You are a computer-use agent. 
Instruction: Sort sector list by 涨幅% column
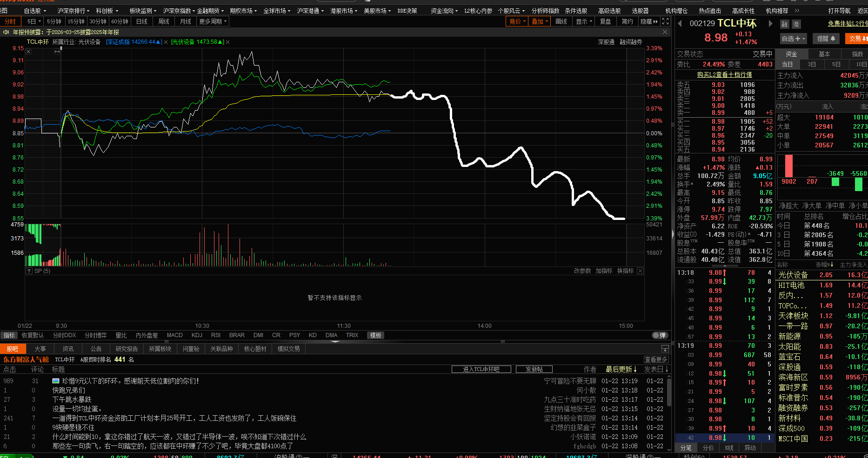(825, 265)
